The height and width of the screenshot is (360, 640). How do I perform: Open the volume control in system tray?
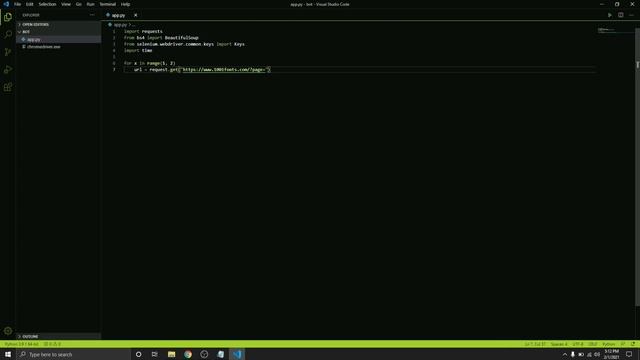coord(597,354)
